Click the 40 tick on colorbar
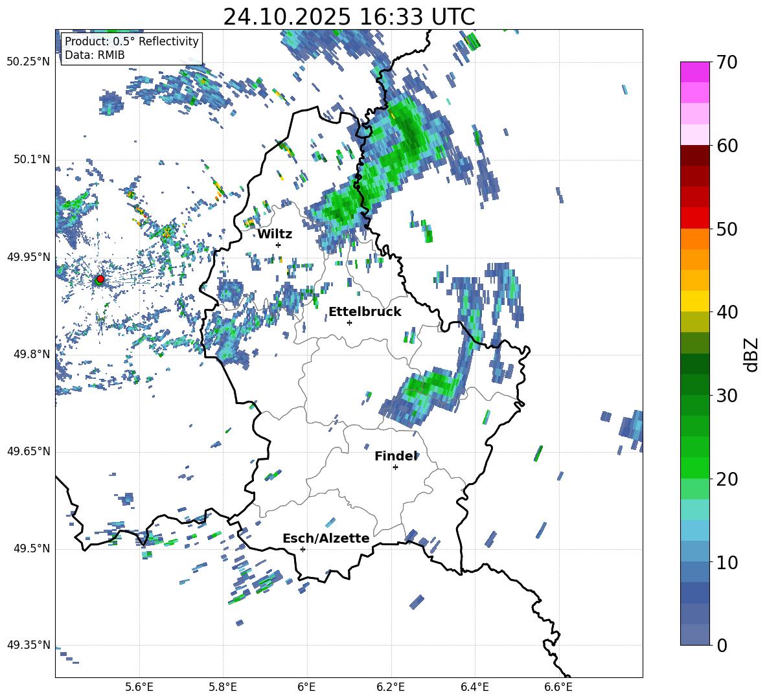 pos(727,312)
